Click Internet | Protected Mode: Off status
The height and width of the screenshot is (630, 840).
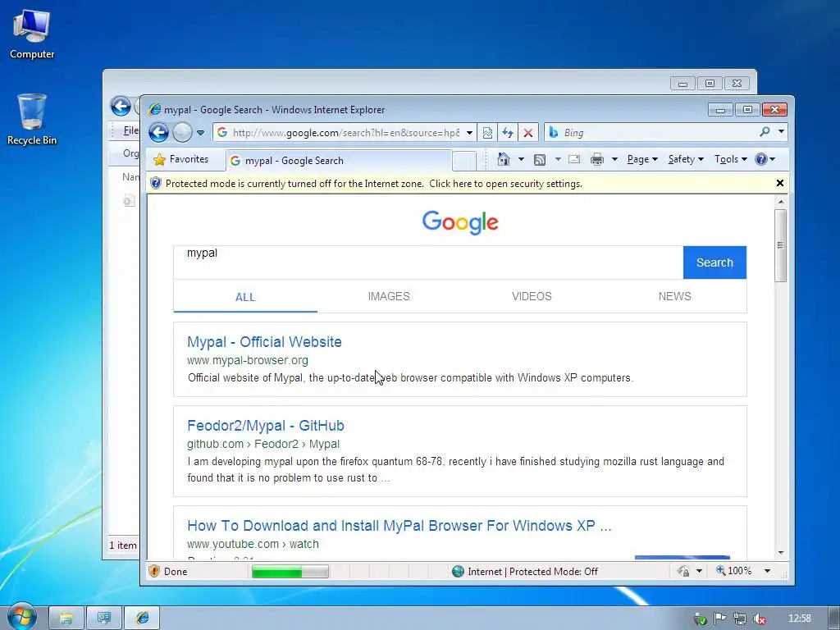coord(526,572)
